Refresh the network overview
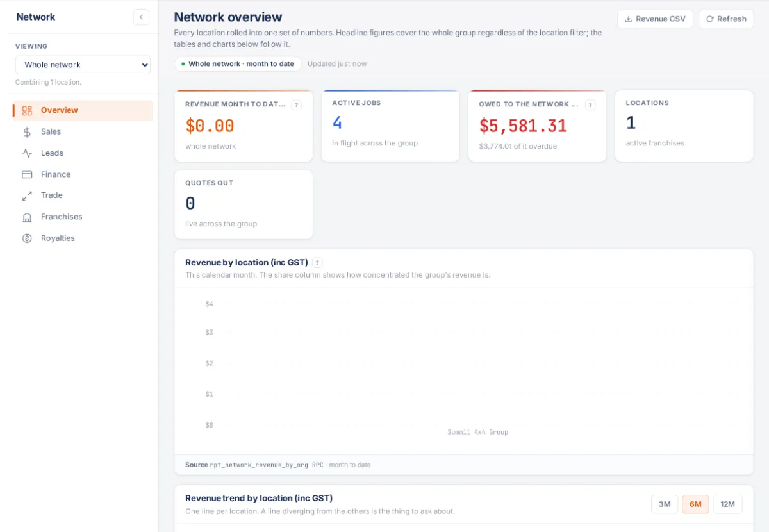 (x=726, y=19)
